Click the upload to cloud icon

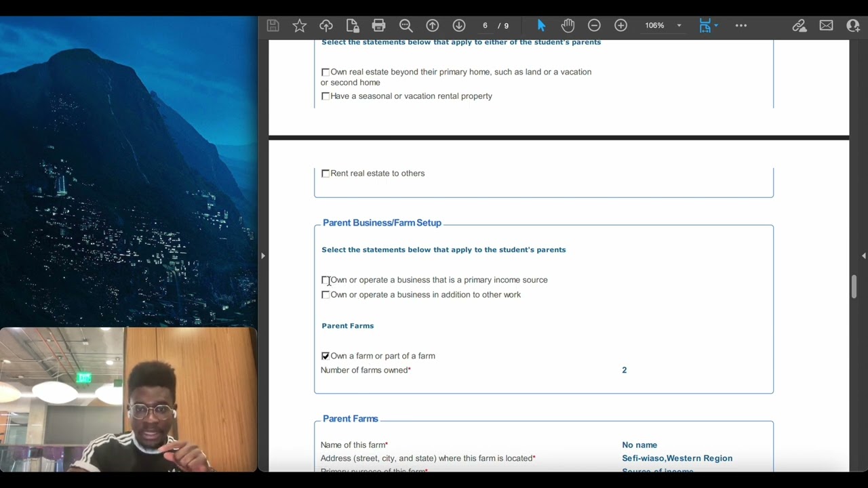pos(326,26)
